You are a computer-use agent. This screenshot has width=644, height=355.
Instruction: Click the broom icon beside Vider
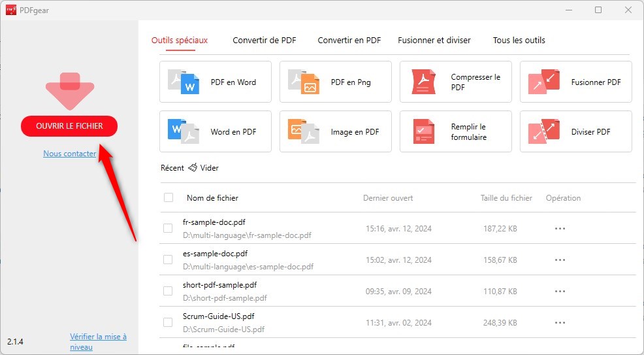coord(193,167)
